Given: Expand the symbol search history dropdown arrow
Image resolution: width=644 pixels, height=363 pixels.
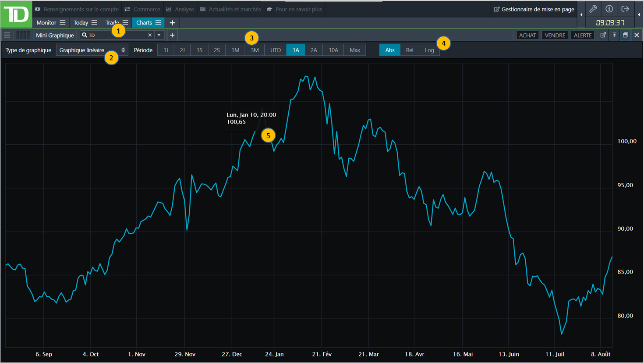Looking at the screenshot, I should point(159,35).
